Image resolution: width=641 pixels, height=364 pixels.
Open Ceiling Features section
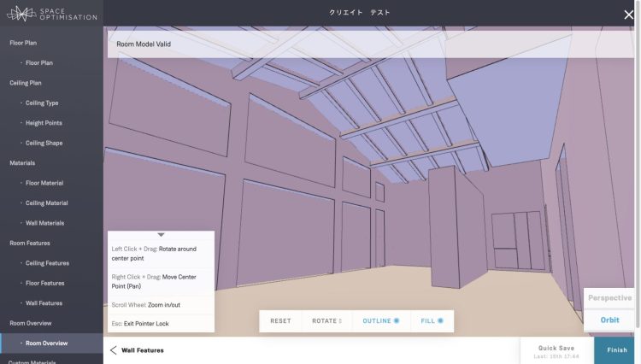(x=47, y=263)
